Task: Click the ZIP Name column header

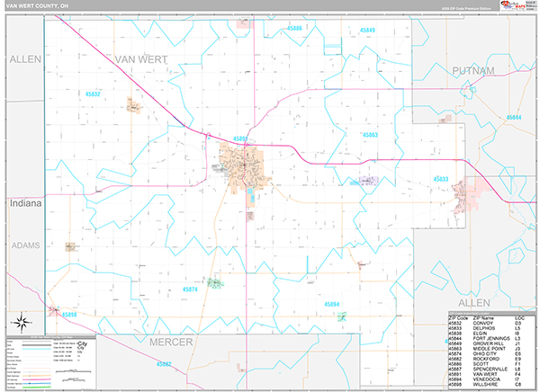Action: click(x=483, y=318)
